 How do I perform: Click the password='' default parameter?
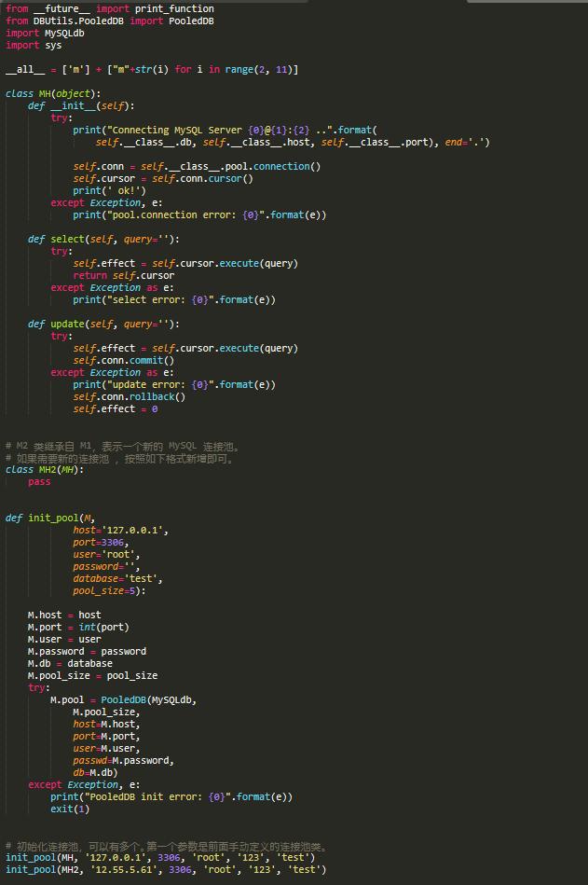[106, 567]
